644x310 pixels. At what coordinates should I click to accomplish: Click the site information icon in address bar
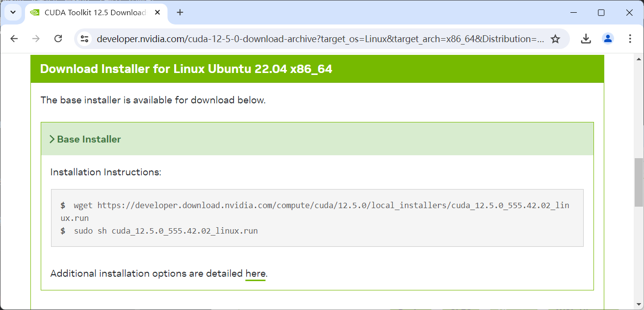point(84,38)
